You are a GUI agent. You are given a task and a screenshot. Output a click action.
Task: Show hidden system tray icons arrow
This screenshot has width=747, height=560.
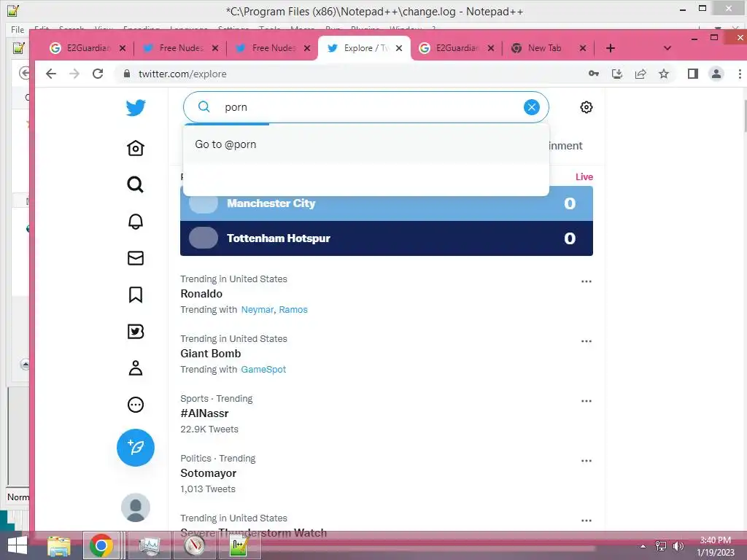tap(643, 546)
